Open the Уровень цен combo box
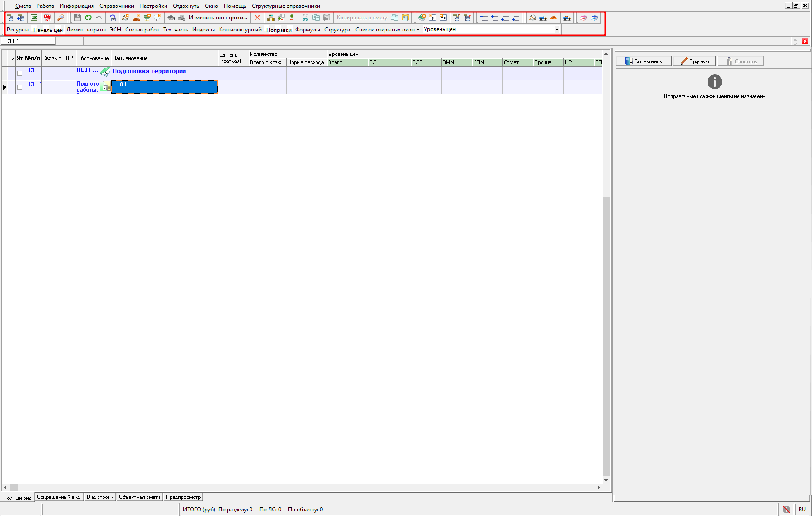This screenshot has height=516, width=812. [x=491, y=29]
